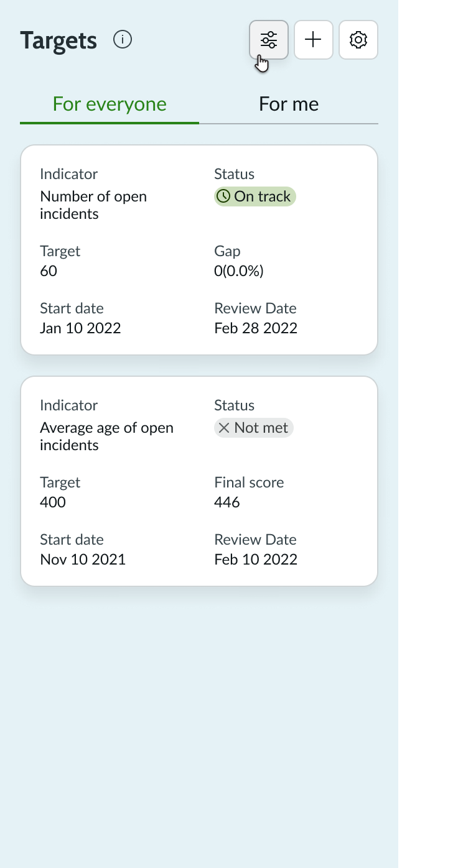The height and width of the screenshot is (868, 458).
Task: Click the clock icon in On track badge
Action: tap(225, 196)
